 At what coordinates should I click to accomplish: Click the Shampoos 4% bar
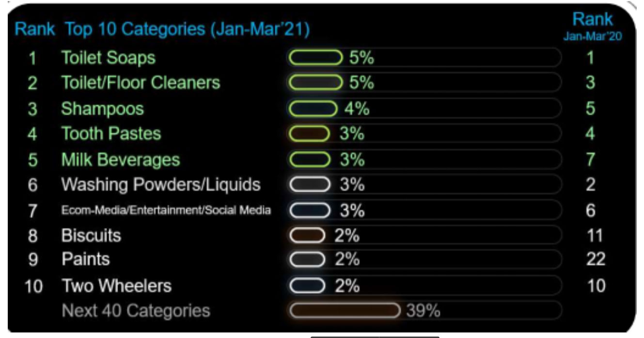point(313,109)
